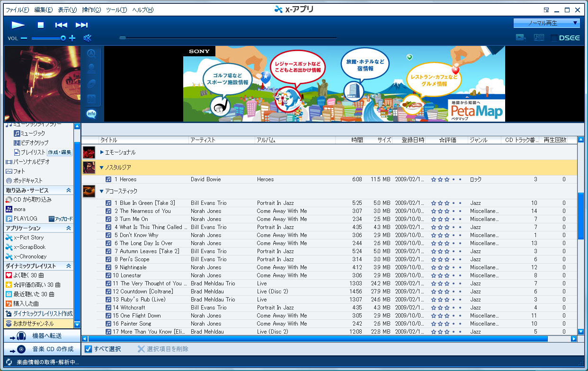Click star rating of Blue In Green
Image resolution: width=588 pixels, height=371 pixels.
(x=446, y=203)
